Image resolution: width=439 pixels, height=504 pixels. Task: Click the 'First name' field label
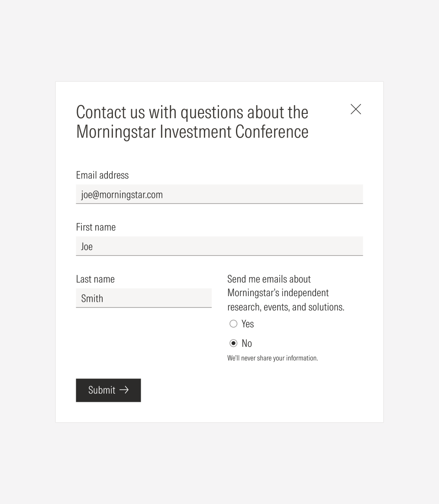coord(96,227)
